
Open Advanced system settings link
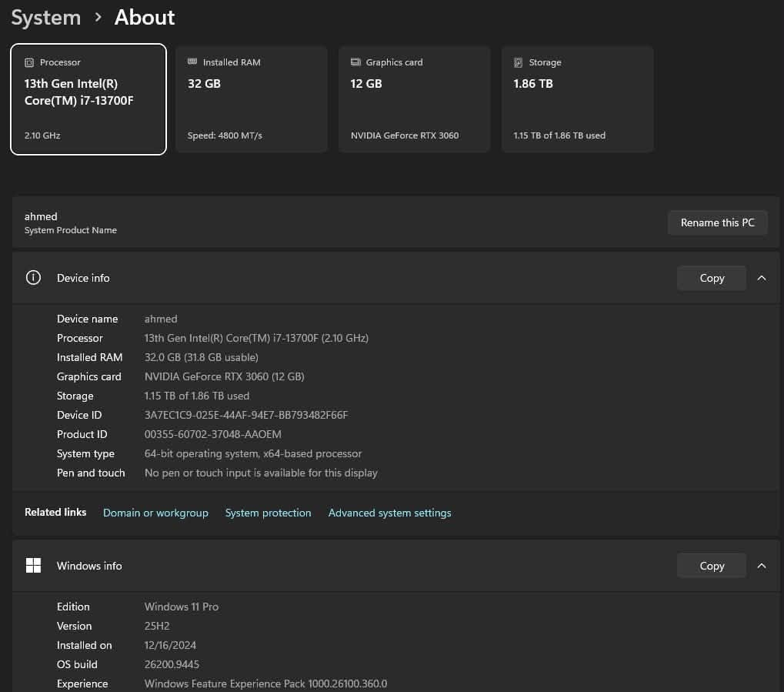[x=389, y=513]
